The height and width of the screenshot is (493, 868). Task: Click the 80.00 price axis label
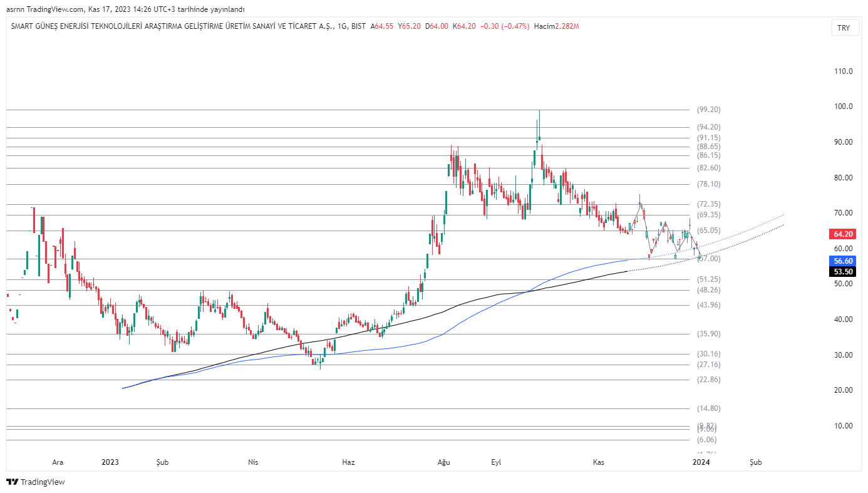tap(842, 178)
